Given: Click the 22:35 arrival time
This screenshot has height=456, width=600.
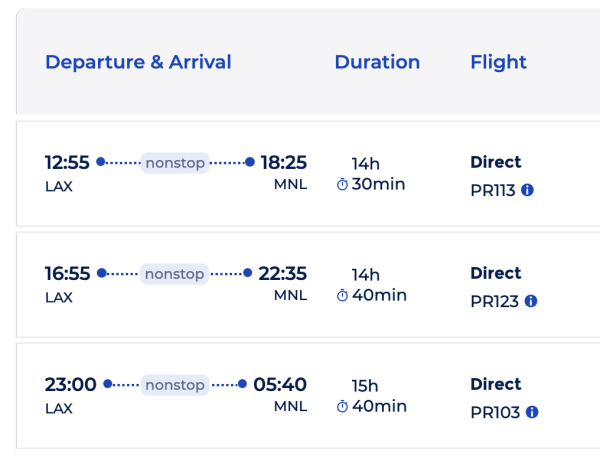Looking at the screenshot, I should click(283, 274).
